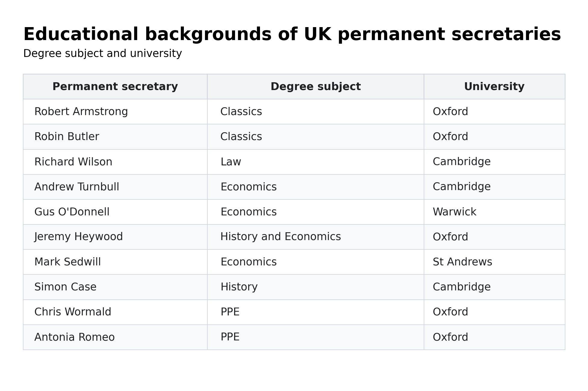
Task: Select History and Economics cell
Action: tap(316, 237)
